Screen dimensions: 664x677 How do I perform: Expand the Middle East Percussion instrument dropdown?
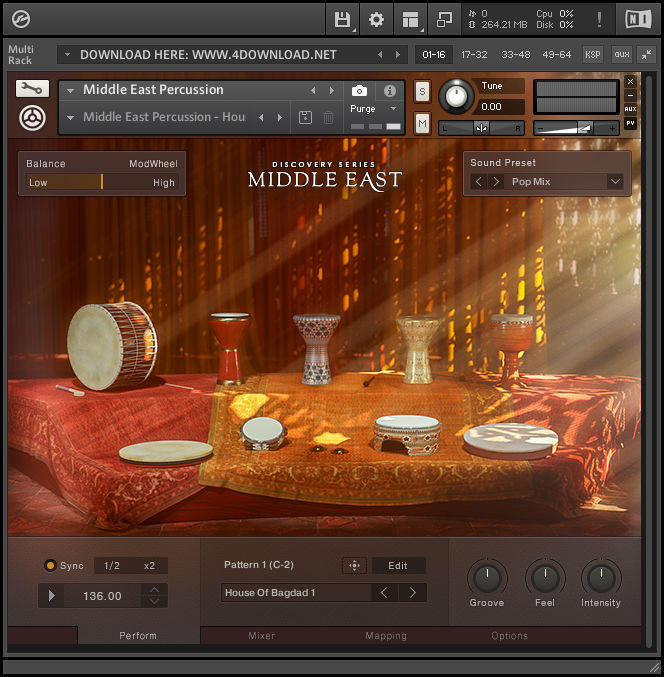click(70, 91)
